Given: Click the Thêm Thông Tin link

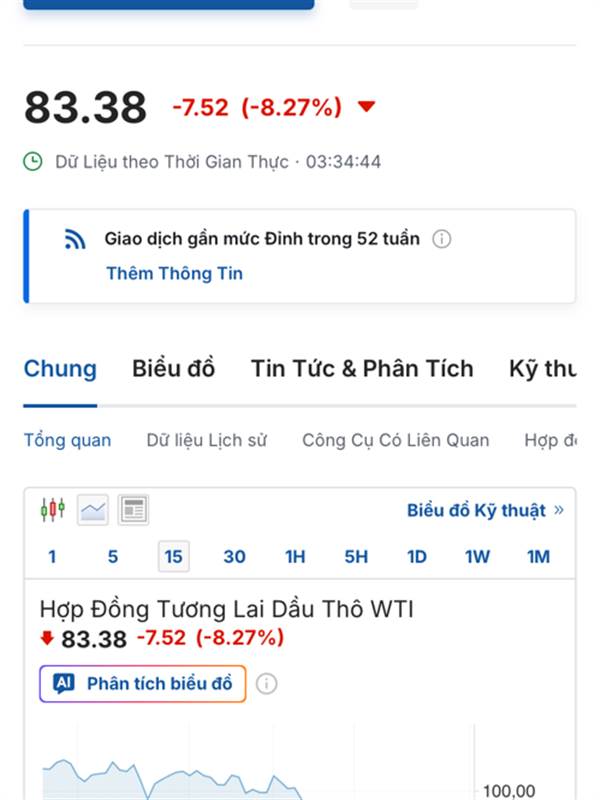Looking at the screenshot, I should (174, 274).
